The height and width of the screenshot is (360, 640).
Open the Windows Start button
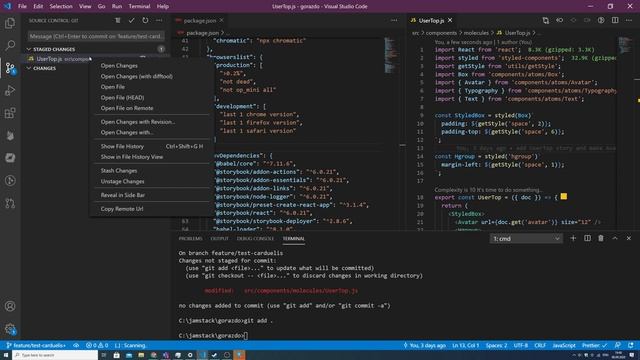tap(6, 355)
